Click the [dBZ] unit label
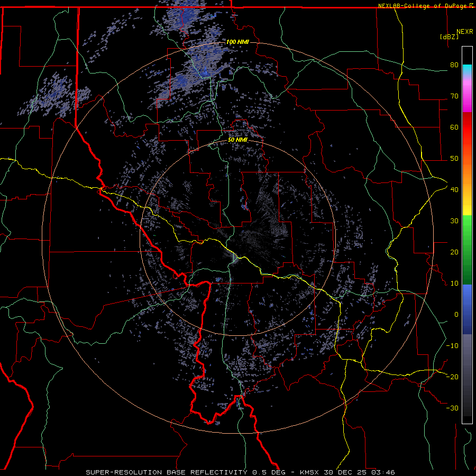Image resolution: width=476 pixels, height=476 pixels. [x=449, y=36]
